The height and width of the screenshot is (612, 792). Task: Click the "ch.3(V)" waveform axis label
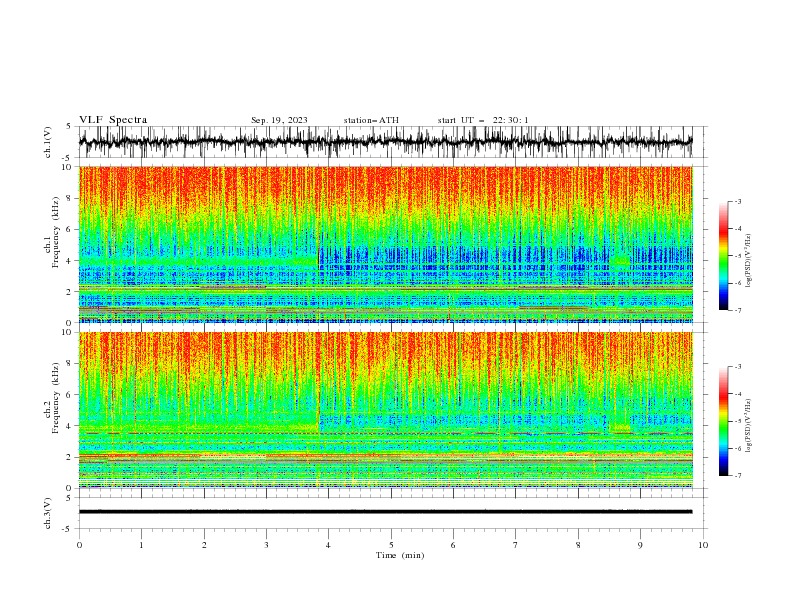[x=48, y=513]
